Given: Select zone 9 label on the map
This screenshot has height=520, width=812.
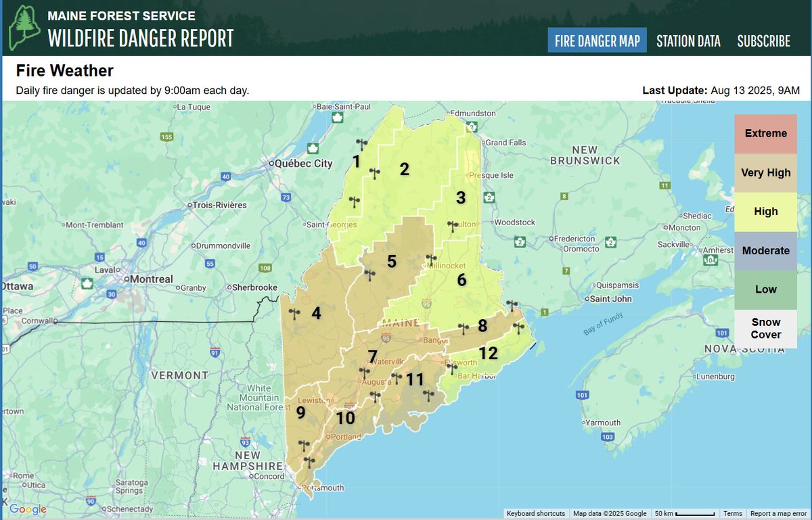Looking at the screenshot, I should (x=301, y=411).
